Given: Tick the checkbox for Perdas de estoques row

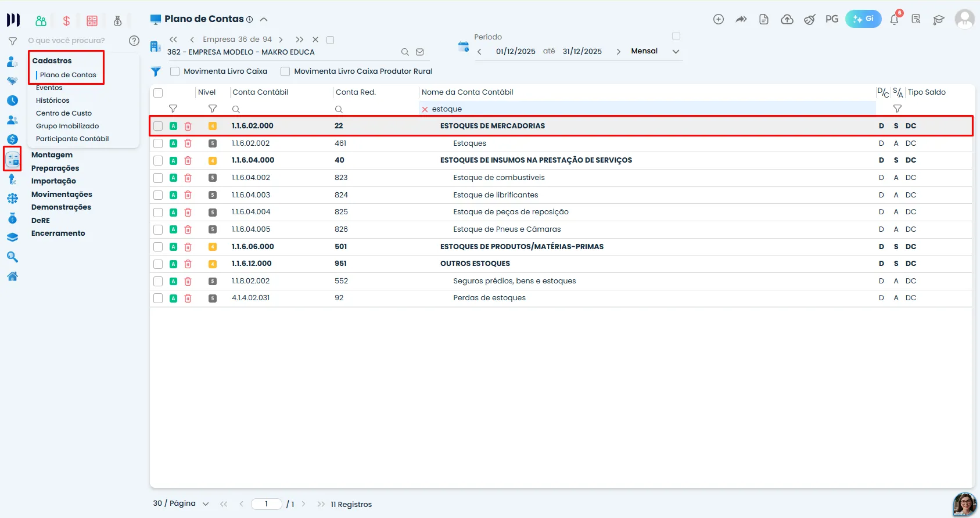Looking at the screenshot, I should tap(158, 298).
